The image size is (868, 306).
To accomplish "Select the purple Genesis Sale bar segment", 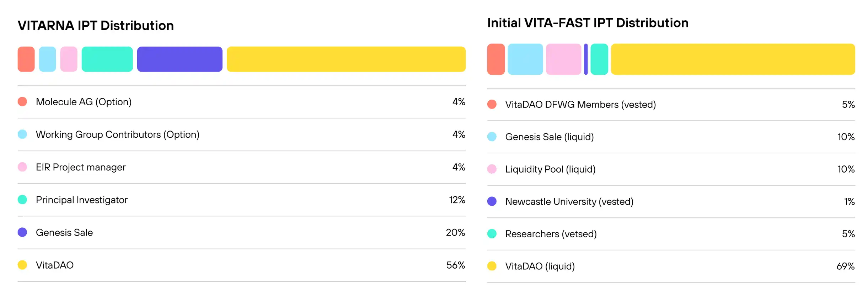I will tap(180, 59).
